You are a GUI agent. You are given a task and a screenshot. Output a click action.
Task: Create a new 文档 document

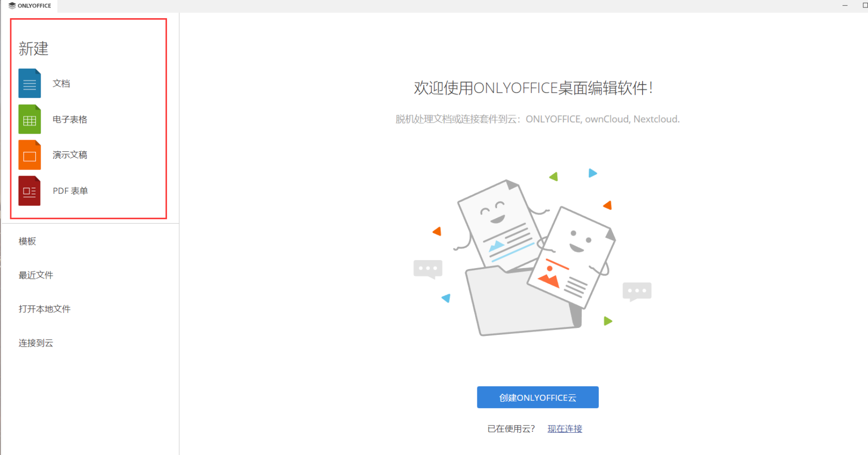tap(61, 84)
